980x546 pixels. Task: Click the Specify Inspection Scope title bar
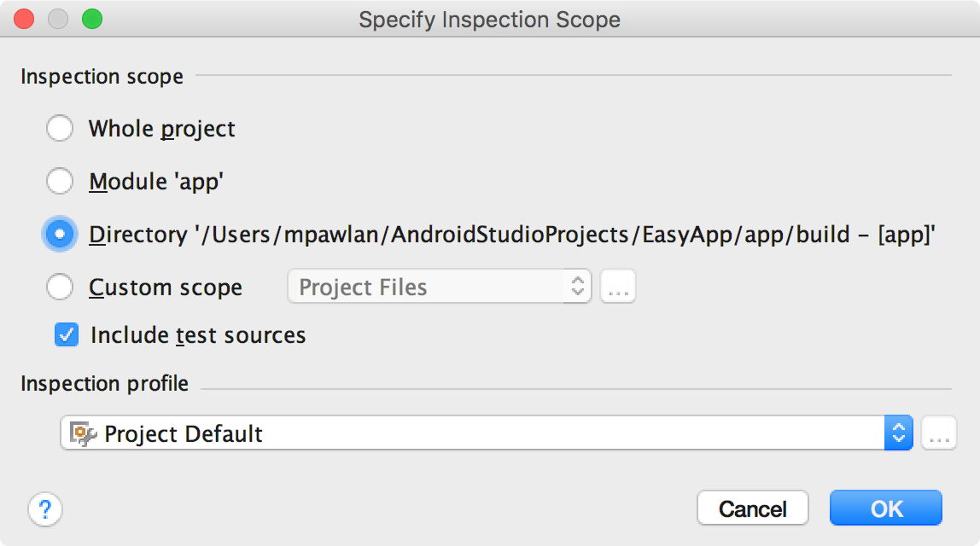tap(489, 19)
